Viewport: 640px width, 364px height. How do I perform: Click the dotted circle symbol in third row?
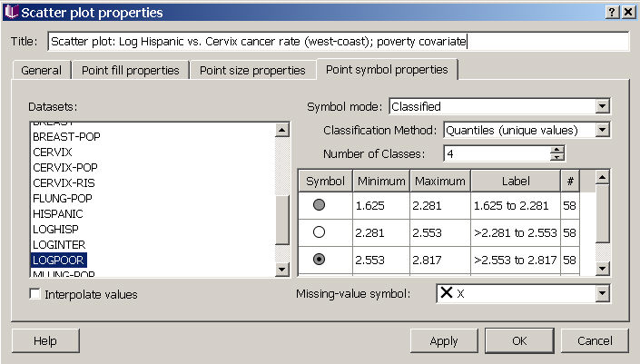coord(319,260)
